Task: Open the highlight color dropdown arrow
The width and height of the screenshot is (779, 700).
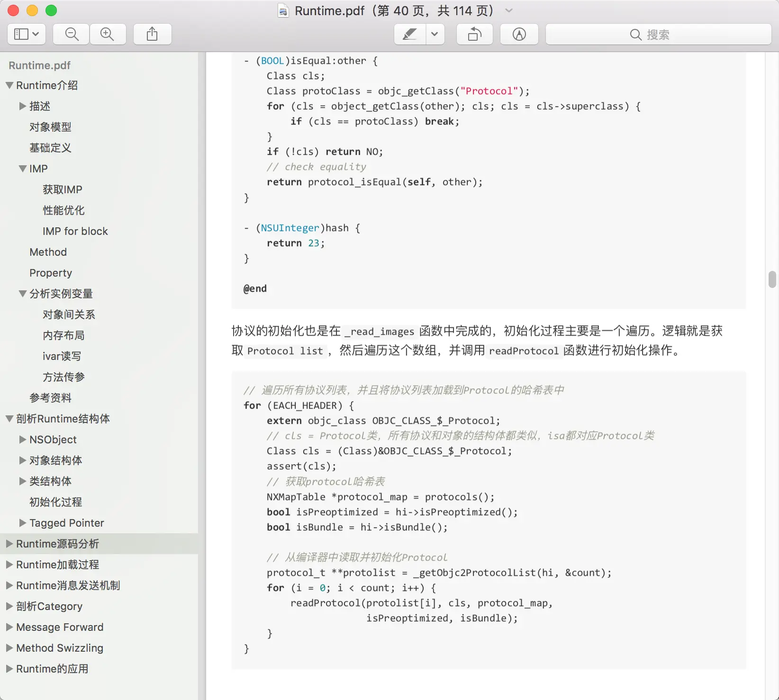Action: click(435, 34)
